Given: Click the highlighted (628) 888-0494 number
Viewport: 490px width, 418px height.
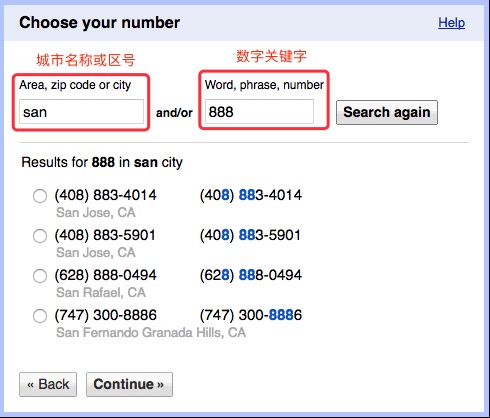Looking at the screenshot, I should [x=251, y=275].
